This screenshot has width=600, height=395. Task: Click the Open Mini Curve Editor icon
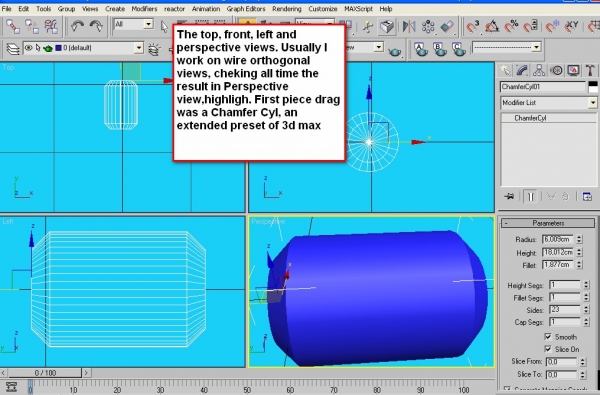pyautogui.click(x=12, y=387)
